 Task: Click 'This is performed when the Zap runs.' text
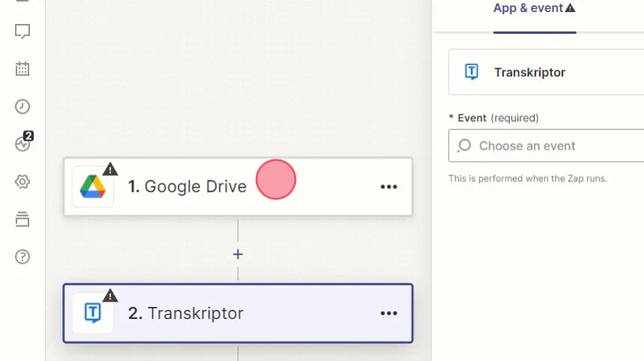point(527,179)
